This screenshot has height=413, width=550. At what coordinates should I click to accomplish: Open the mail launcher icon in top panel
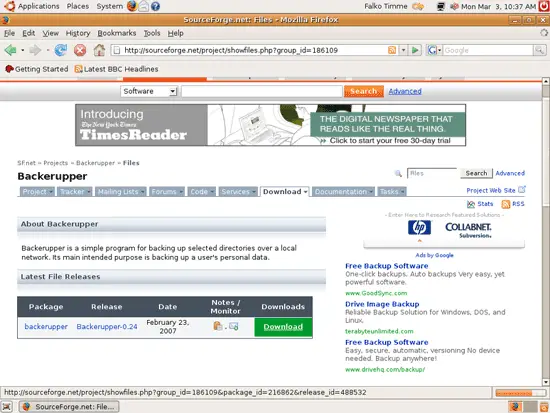tap(143, 6)
